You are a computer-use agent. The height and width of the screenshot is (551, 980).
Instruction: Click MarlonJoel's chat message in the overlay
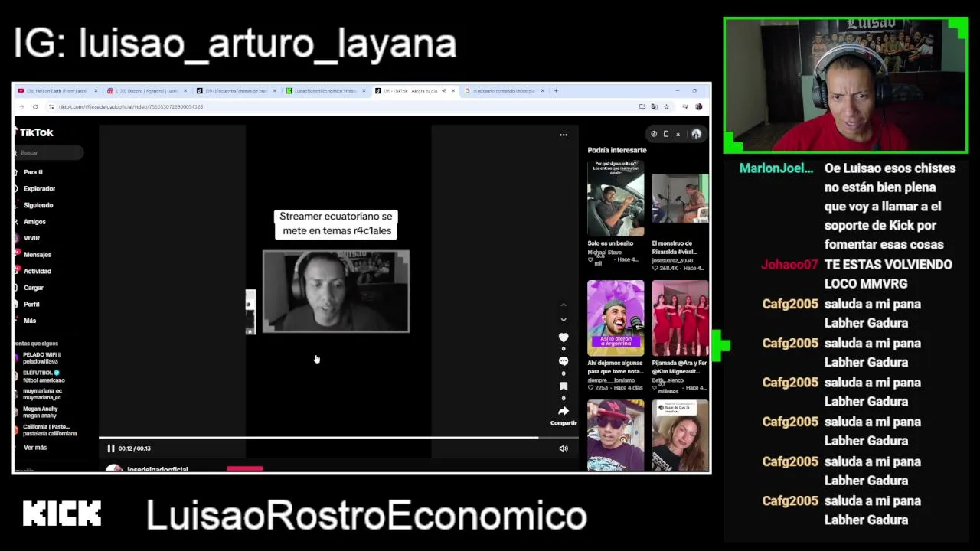[890, 207]
